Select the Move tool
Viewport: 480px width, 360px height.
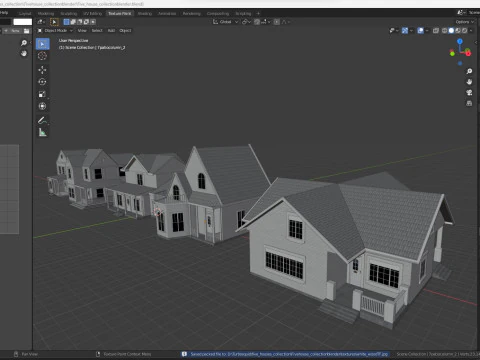42,70
